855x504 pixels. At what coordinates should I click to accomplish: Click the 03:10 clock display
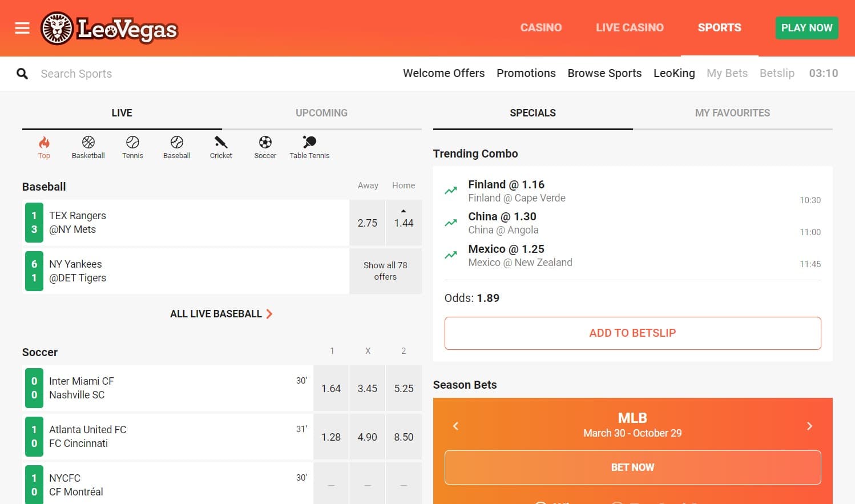pos(824,73)
